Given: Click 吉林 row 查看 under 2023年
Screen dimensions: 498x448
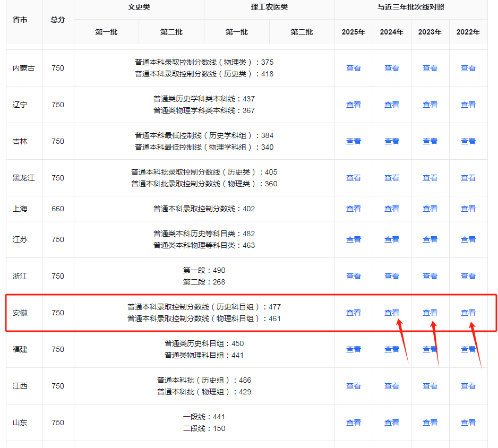Looking at the screenshot, I should point(430,141).
